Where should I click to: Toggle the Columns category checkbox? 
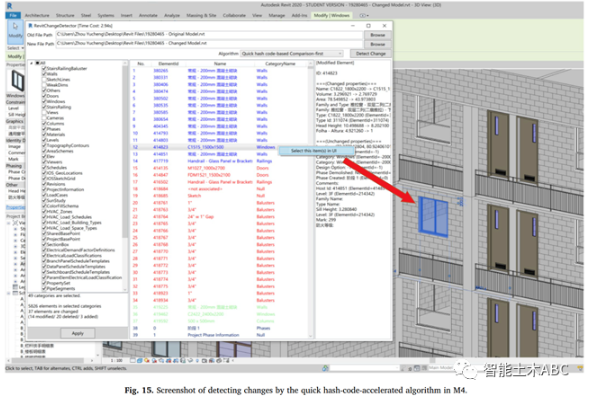pyautogui.click(x=44, y=124)
